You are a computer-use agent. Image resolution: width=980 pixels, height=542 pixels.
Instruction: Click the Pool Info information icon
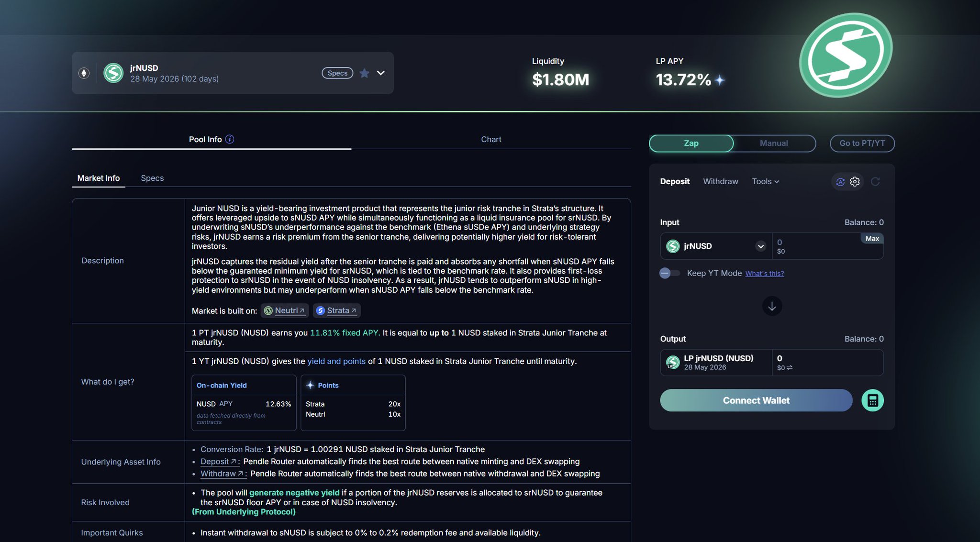coord(230,139)
